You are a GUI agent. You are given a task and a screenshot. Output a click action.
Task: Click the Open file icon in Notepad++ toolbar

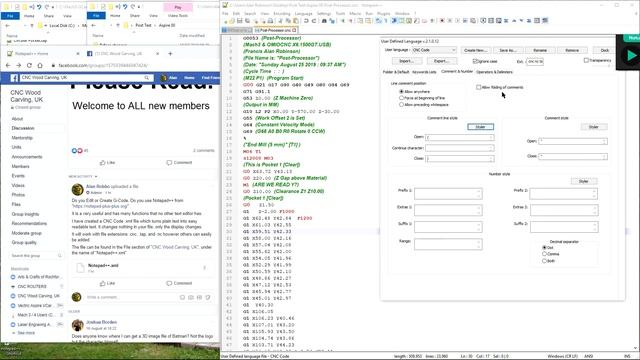click(232, 21)
